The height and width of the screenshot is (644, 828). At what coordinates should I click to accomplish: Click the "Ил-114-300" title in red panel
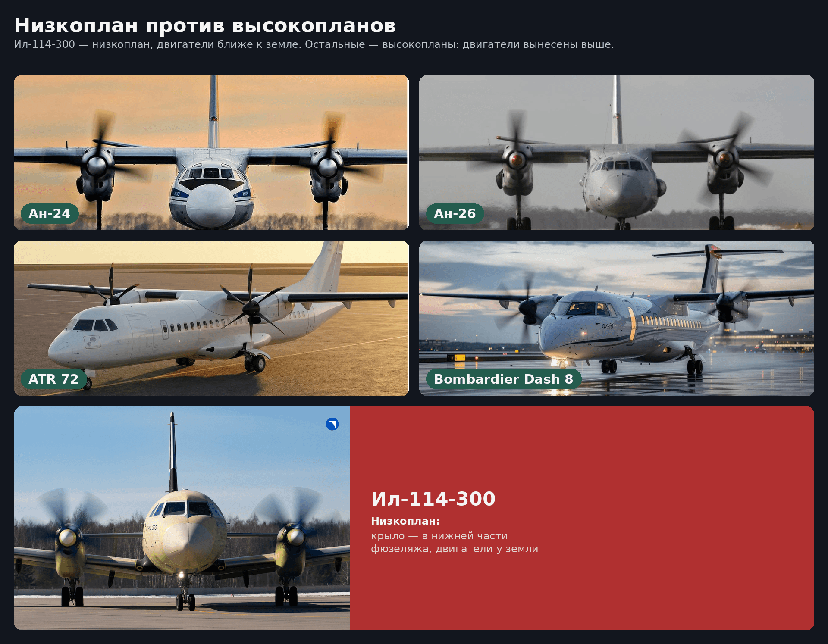pos(433,499)
